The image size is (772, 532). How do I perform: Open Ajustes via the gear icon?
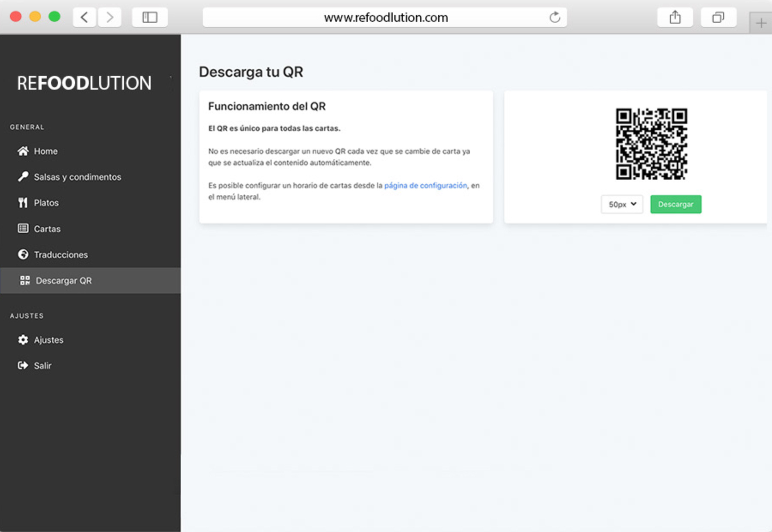(x=23, y=340)
